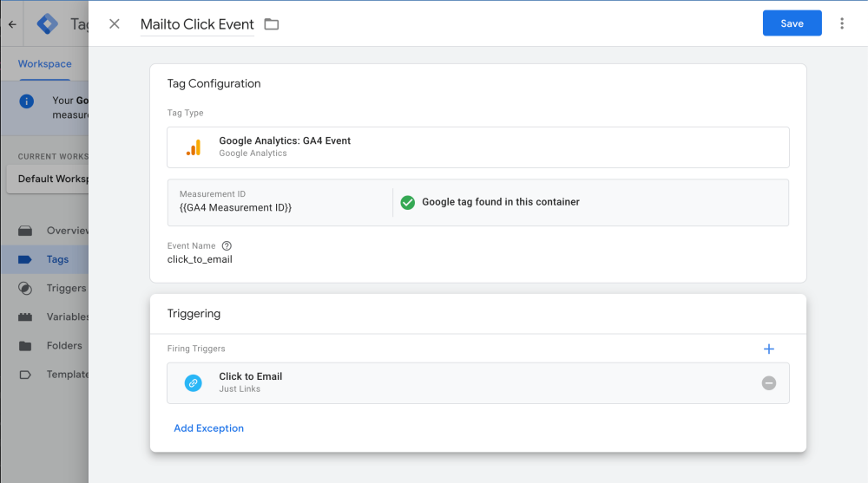This screenshot has height=483, width=868.
Task: Open the Click to Email trigger
Action: pyautogui.click(x=477, y=383)
